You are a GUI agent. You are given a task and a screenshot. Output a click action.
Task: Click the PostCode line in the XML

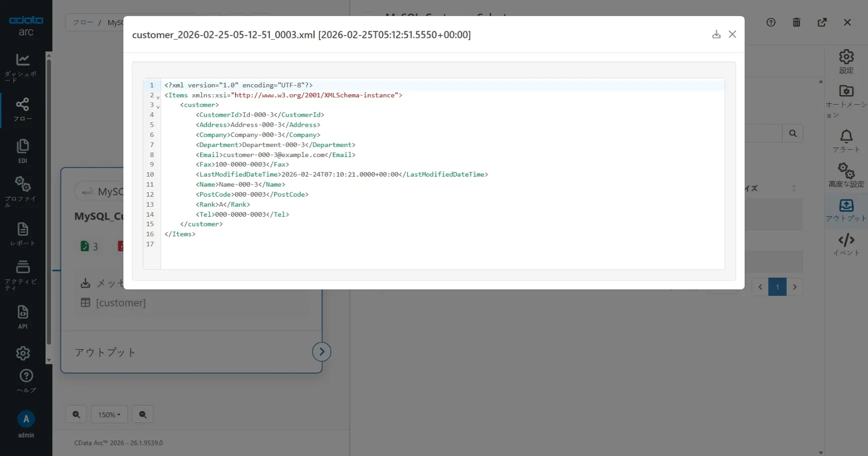[252, 195]
